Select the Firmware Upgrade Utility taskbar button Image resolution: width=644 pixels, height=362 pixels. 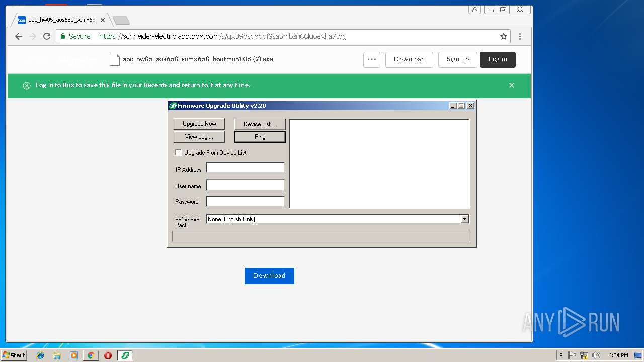[125, 355]
